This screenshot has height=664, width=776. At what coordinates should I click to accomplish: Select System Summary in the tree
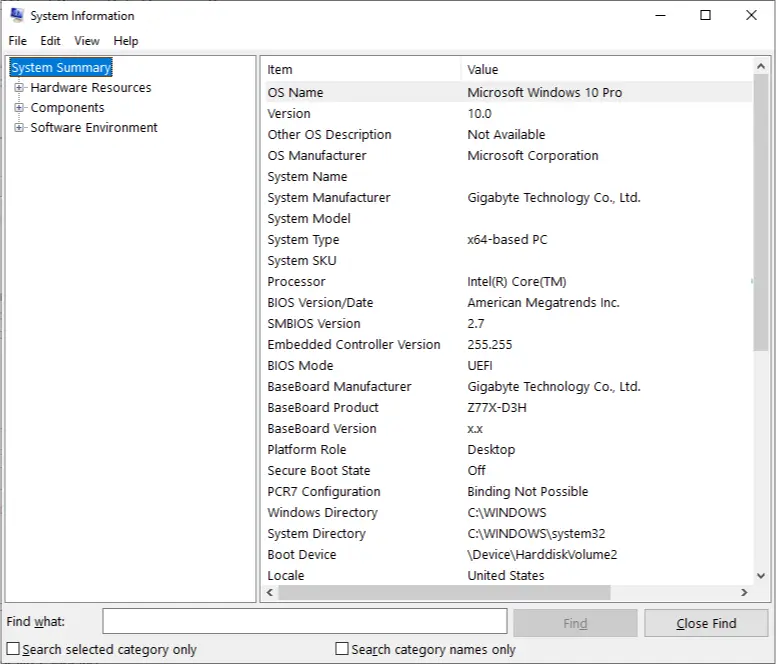61,68
